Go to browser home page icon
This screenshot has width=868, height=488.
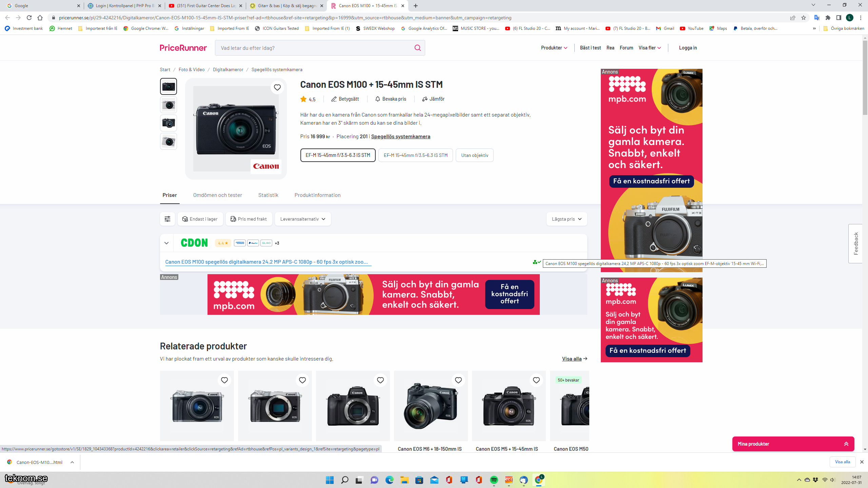click(40, 18)
